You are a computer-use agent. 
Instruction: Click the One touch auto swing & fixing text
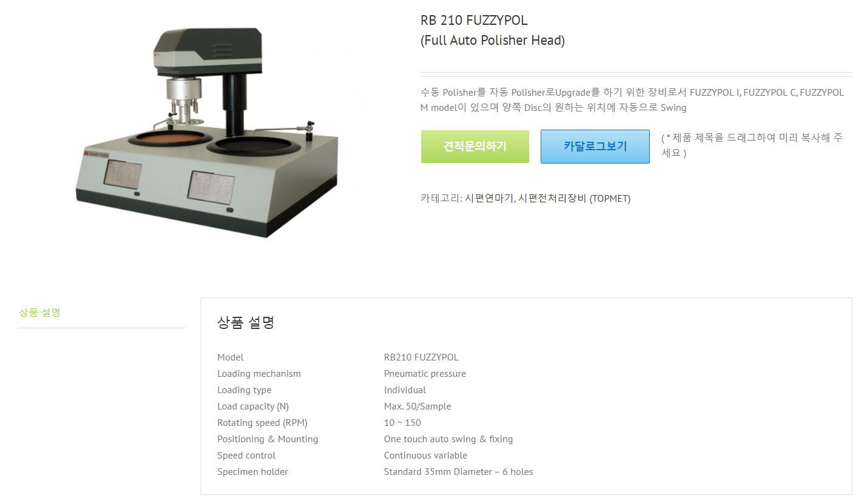[x=449, y=439]
